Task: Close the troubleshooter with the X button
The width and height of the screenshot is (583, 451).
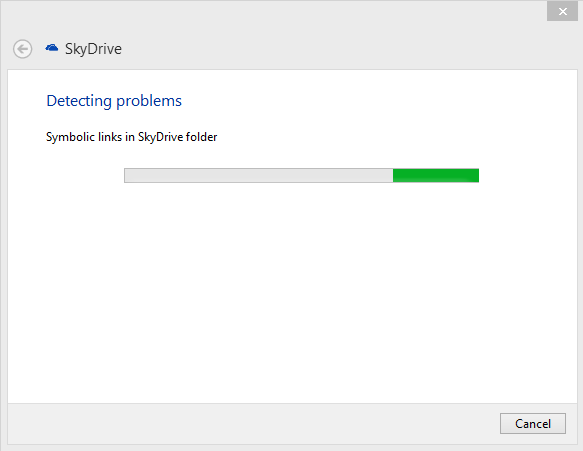Action: click(x=562, y=12)
